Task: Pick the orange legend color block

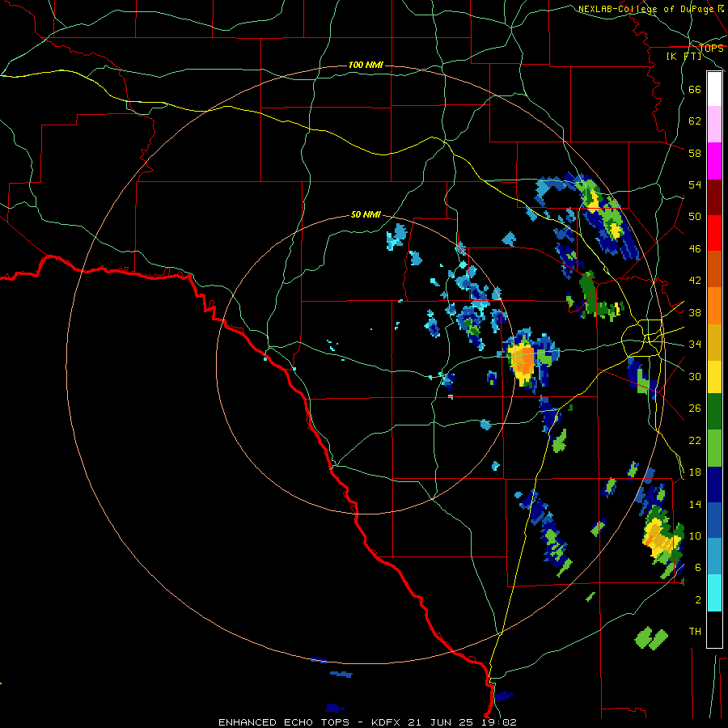Action: (714, 305)
